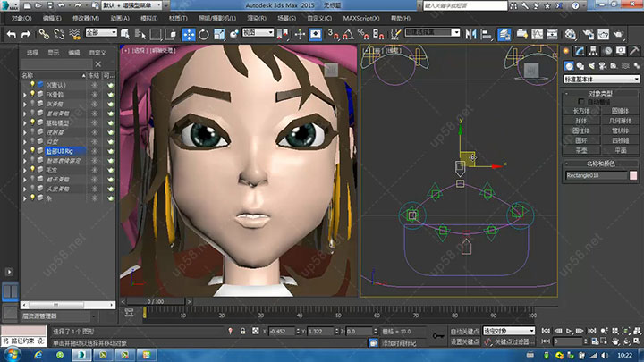
Task: Open the Material Editor
Action: (x=570, y=35)
